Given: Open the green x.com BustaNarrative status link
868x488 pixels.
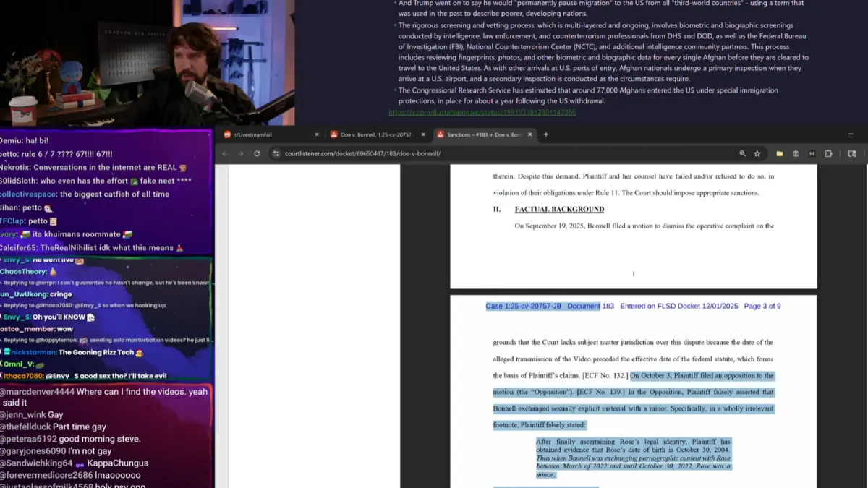Looking at the screenshot, I should coord(482,112).
